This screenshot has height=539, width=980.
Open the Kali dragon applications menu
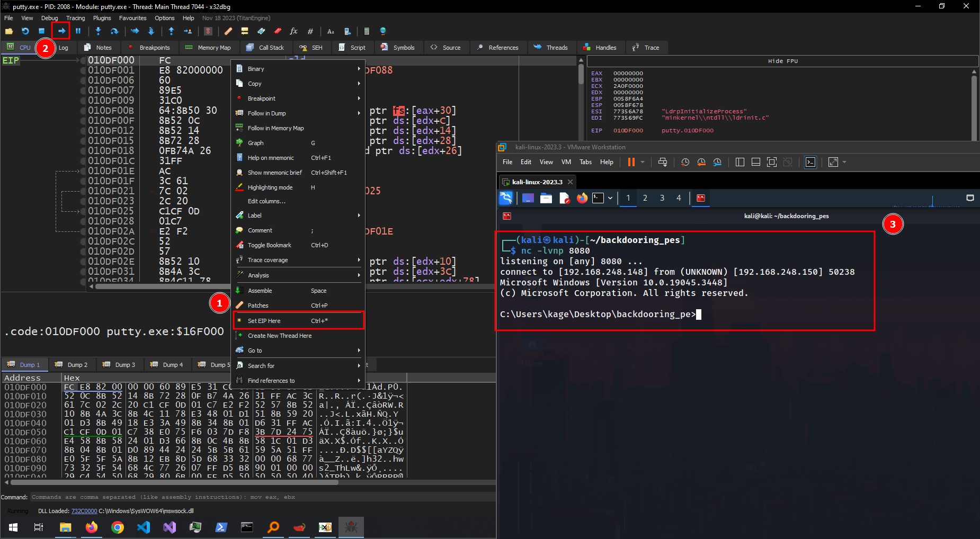[x=506, y=198]
